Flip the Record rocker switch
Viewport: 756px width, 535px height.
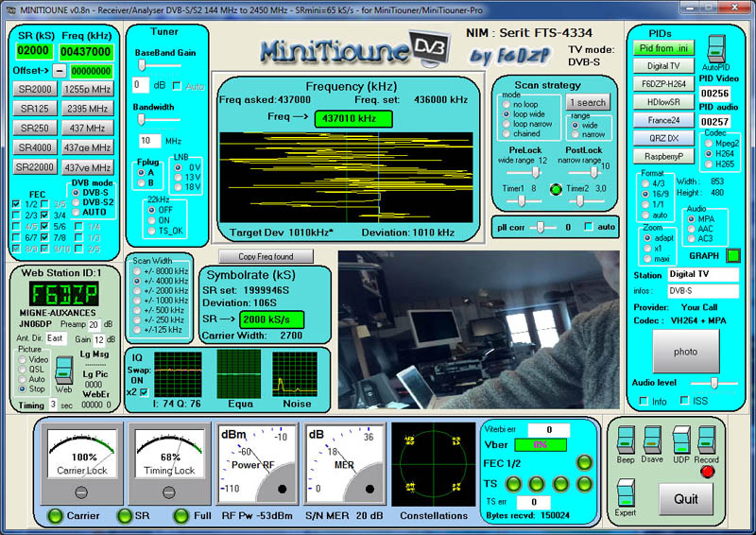(x=706, y=440)
